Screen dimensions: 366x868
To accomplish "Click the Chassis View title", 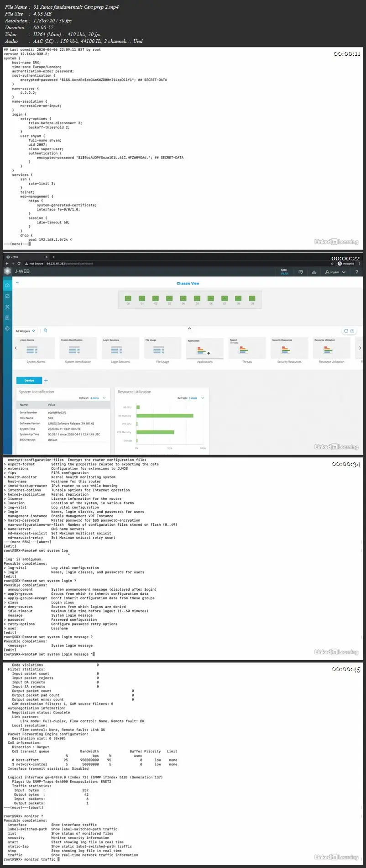I will (188, 283).
